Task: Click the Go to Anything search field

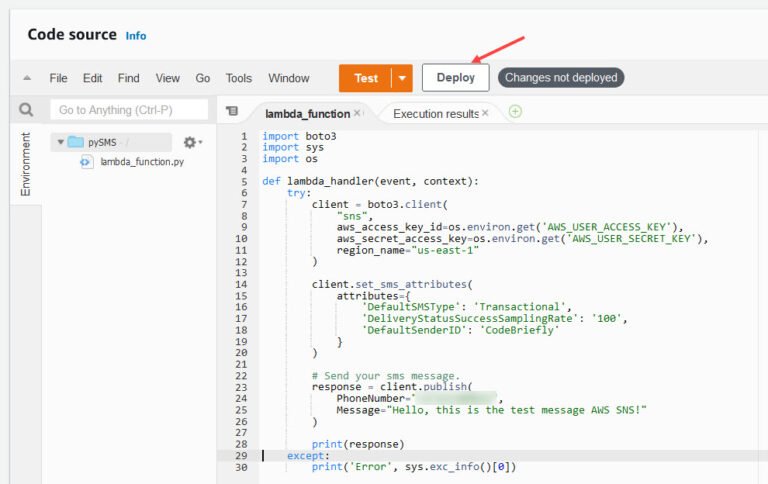Action: tap(129, 110)
